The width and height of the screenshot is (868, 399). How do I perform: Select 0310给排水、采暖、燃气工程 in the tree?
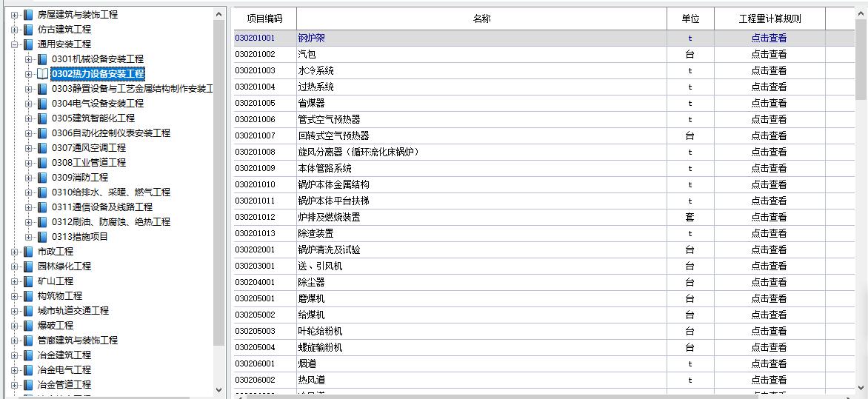[111, 192]
